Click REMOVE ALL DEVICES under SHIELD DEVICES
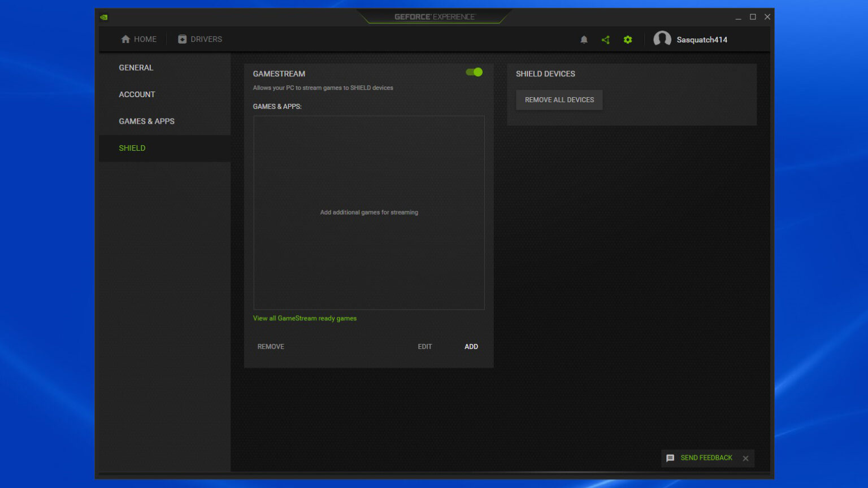 (559, 99)
